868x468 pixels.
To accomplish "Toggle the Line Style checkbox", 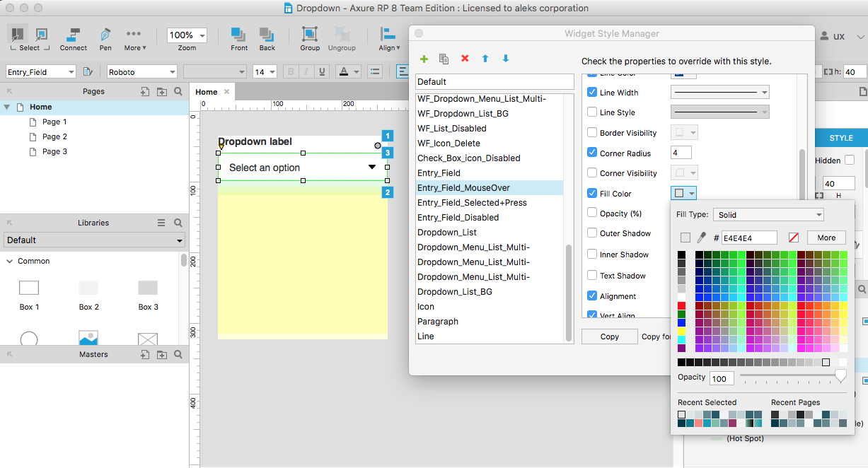I will point(592,112).
